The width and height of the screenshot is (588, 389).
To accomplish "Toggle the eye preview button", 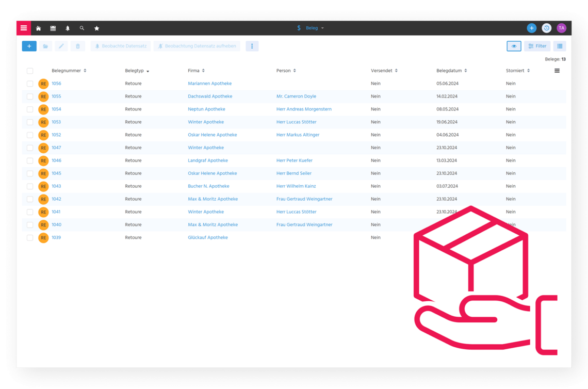I will pyautogui.click(x=514, y=46).
